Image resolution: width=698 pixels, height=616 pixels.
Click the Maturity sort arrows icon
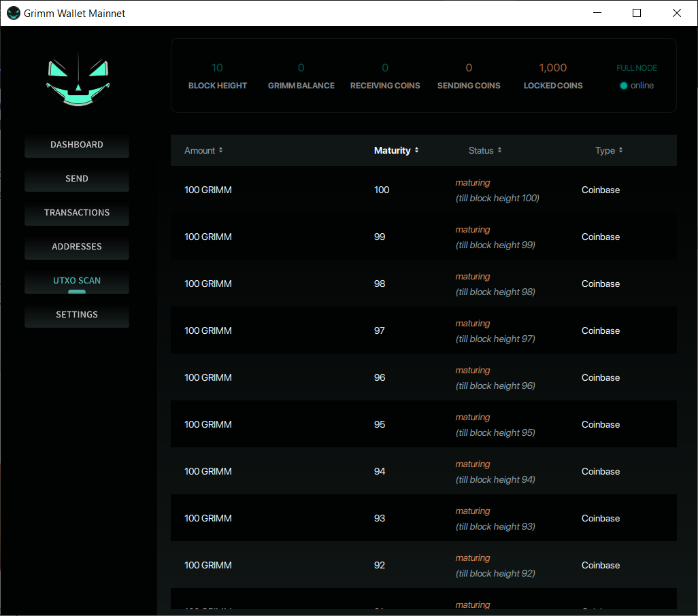coord(416,150)
